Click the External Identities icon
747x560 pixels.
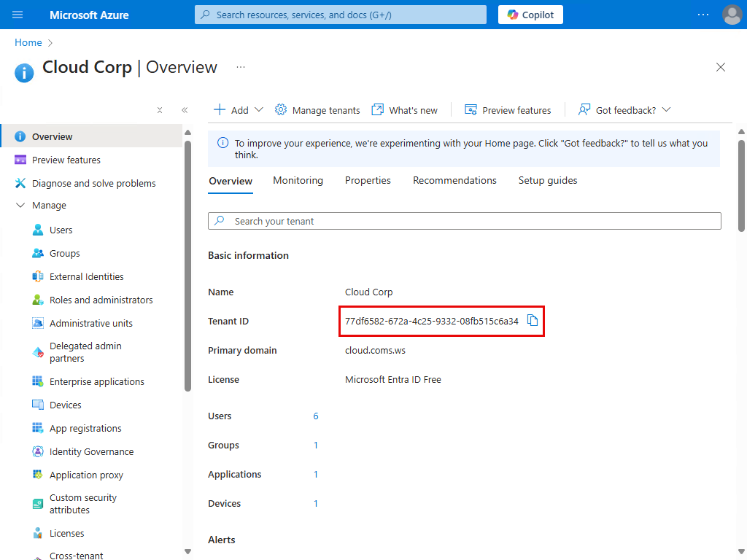click(x=38, y=276)
